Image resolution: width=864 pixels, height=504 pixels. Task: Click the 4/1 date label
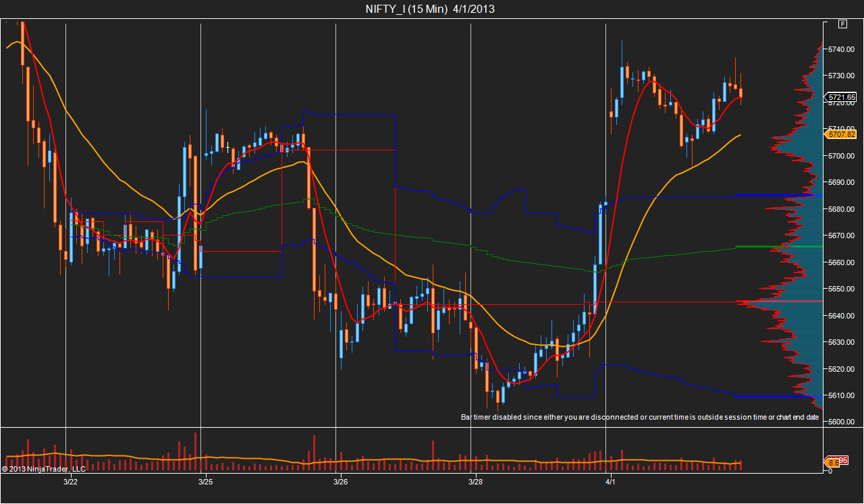[x=610, y=482]
